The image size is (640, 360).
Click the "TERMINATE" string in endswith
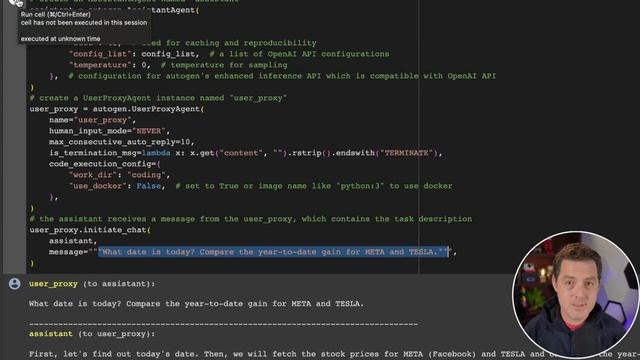coord(406,153)
